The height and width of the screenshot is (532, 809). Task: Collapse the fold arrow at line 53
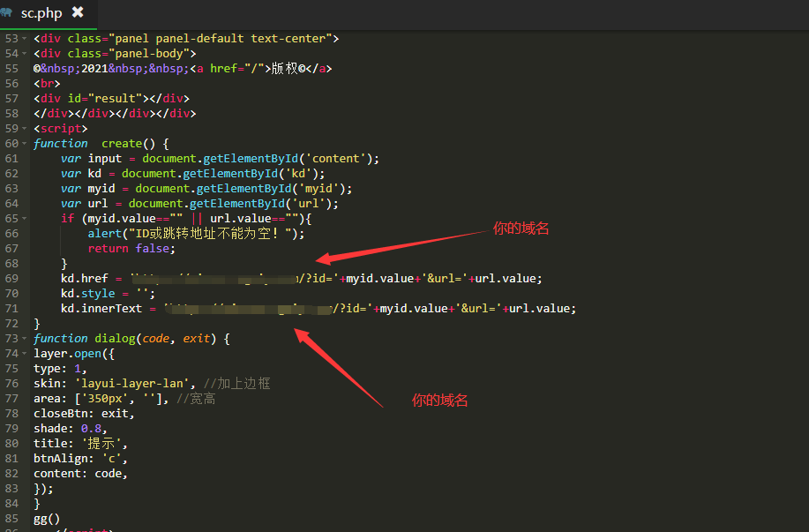click(x=24, y=39)
